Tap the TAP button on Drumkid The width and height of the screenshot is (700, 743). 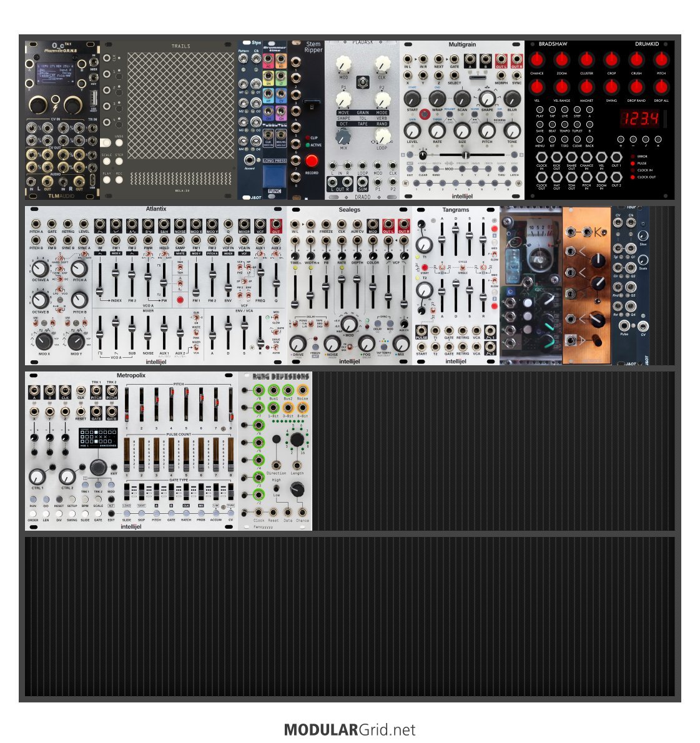(x=552, y=109)
